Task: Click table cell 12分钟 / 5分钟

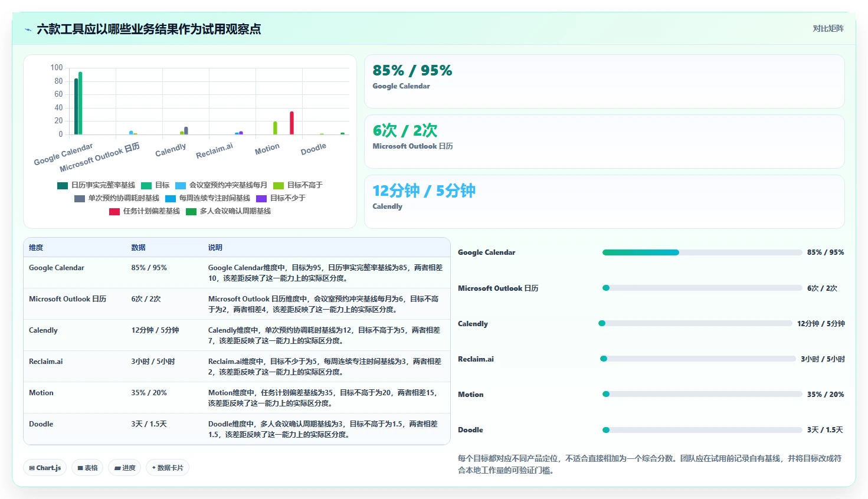Action: (x=155, y=330)
